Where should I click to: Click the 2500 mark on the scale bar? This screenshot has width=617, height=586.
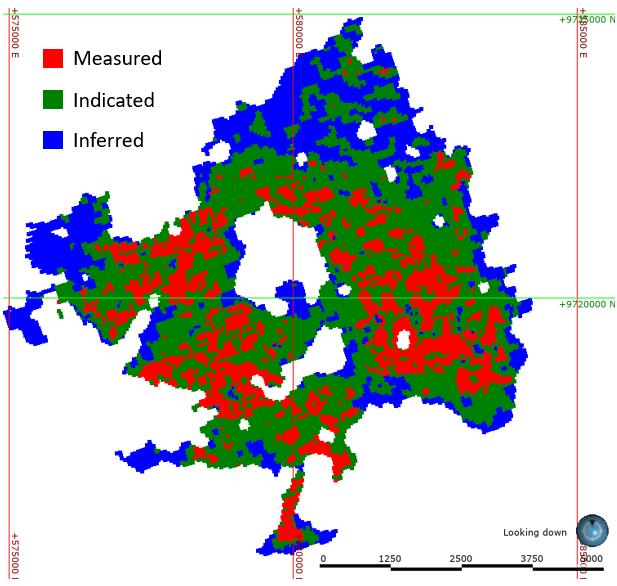pos(461,558)
